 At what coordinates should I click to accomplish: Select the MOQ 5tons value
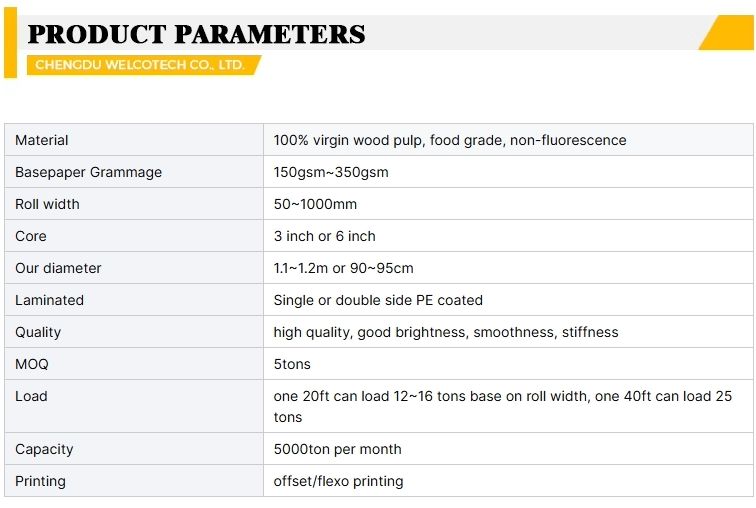292,364
